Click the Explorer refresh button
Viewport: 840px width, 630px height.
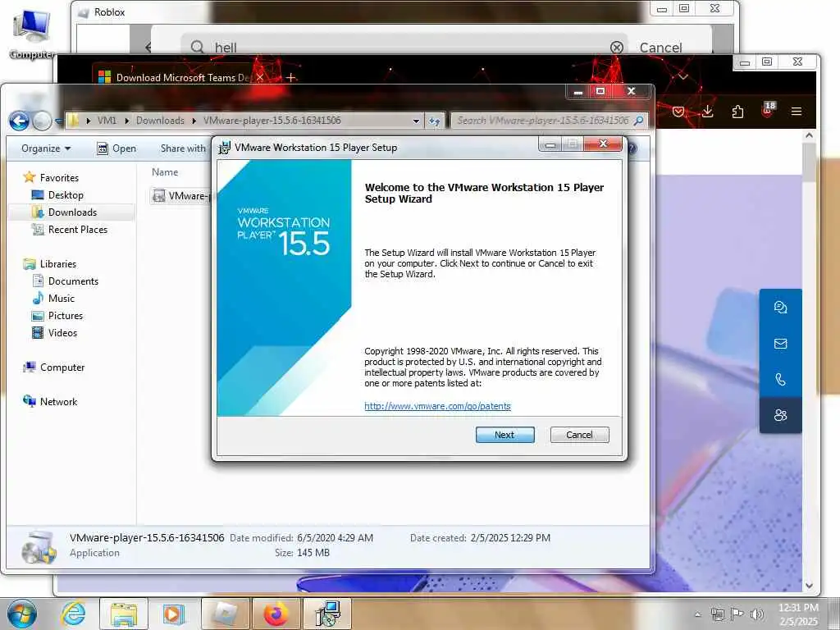click(x=435, y=121)
